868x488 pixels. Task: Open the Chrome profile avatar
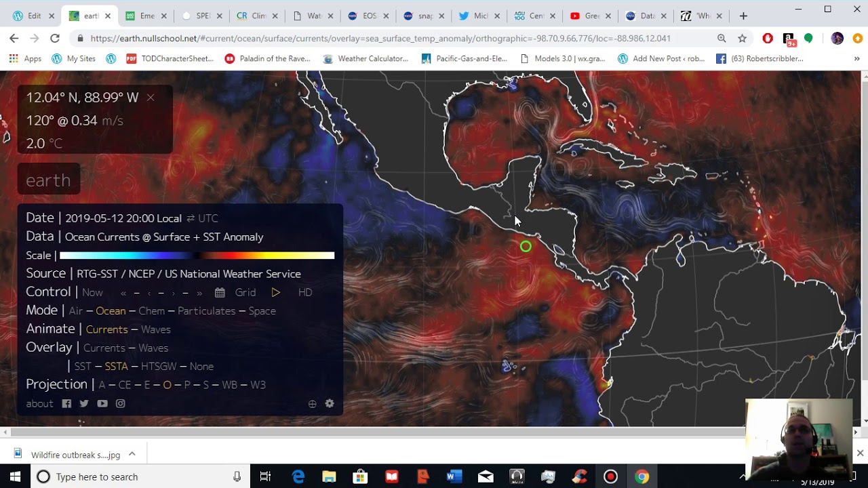[837, 39]
